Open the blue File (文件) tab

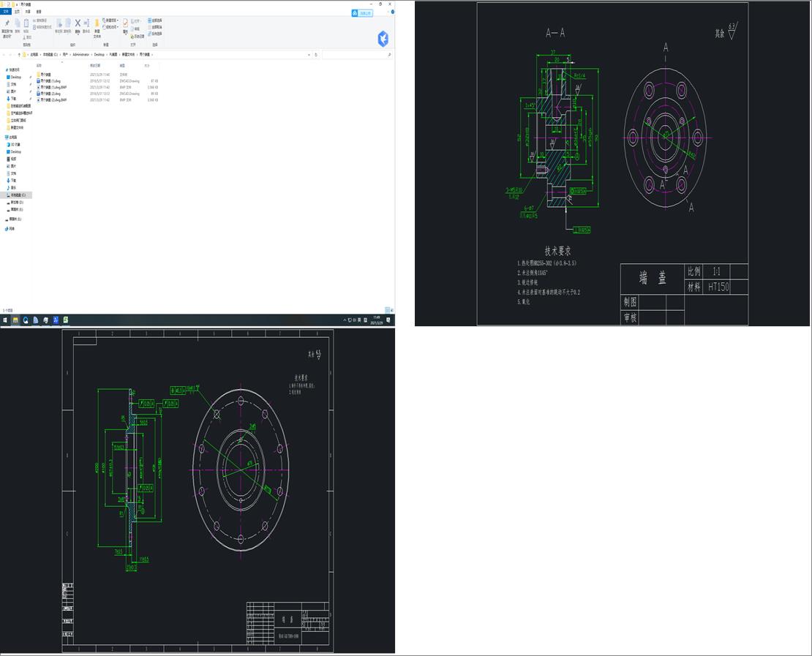[6, 12]
